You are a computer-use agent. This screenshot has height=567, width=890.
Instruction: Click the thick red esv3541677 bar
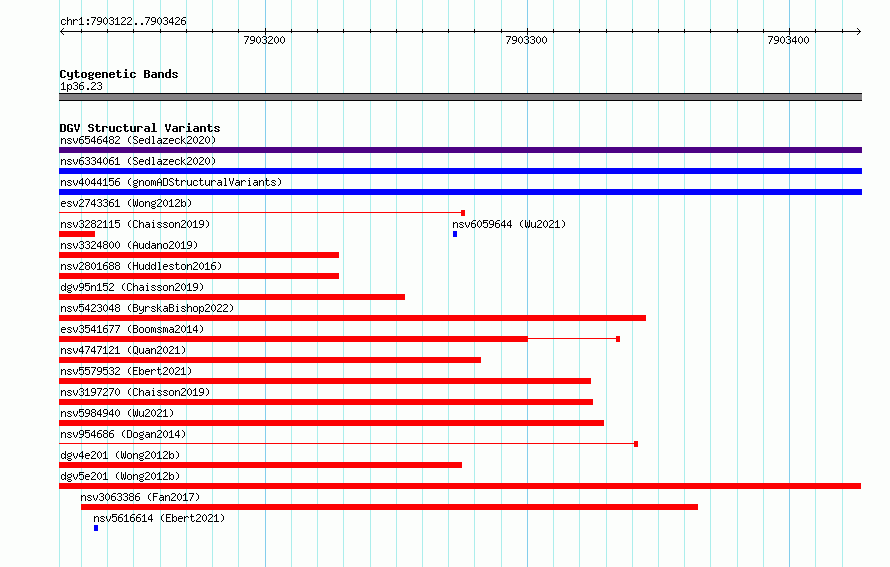[x=293, y=339]
